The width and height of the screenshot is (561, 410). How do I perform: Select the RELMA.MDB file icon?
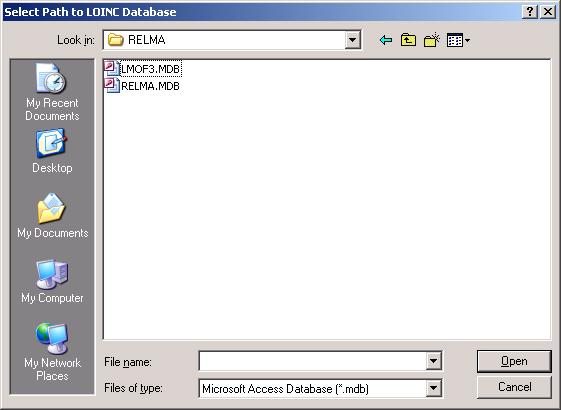[x=112, y=86]
